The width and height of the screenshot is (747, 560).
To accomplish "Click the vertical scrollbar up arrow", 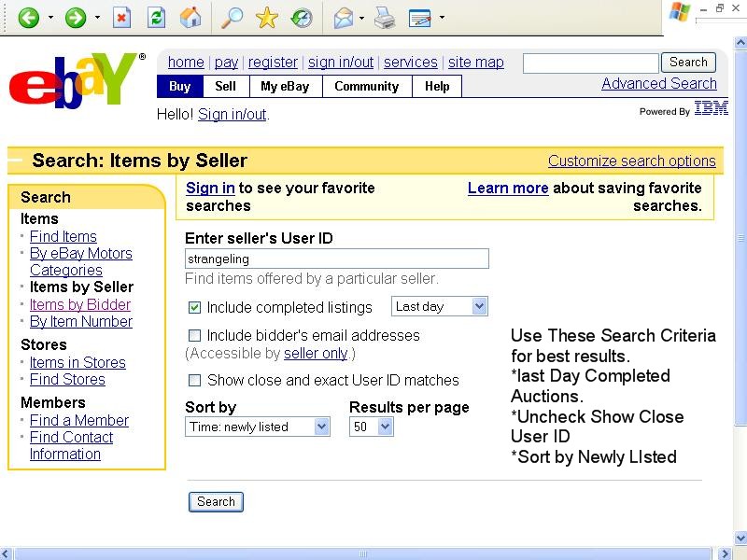I will (x=740, y=43).
